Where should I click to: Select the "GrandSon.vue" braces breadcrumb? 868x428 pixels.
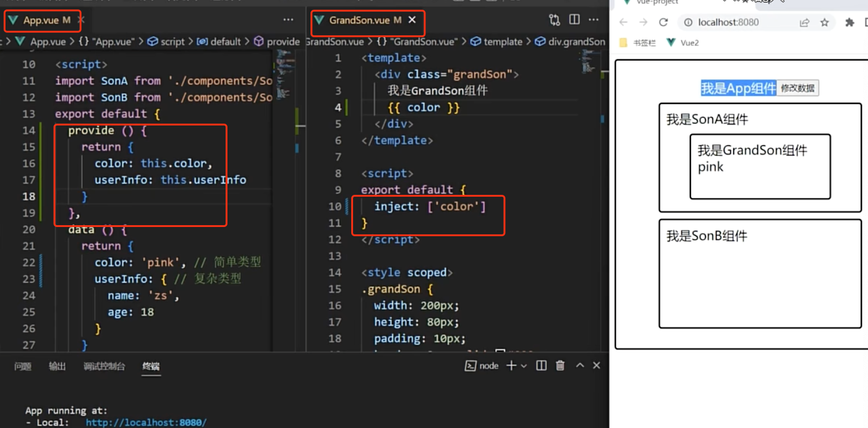click(x=417, y=41)
